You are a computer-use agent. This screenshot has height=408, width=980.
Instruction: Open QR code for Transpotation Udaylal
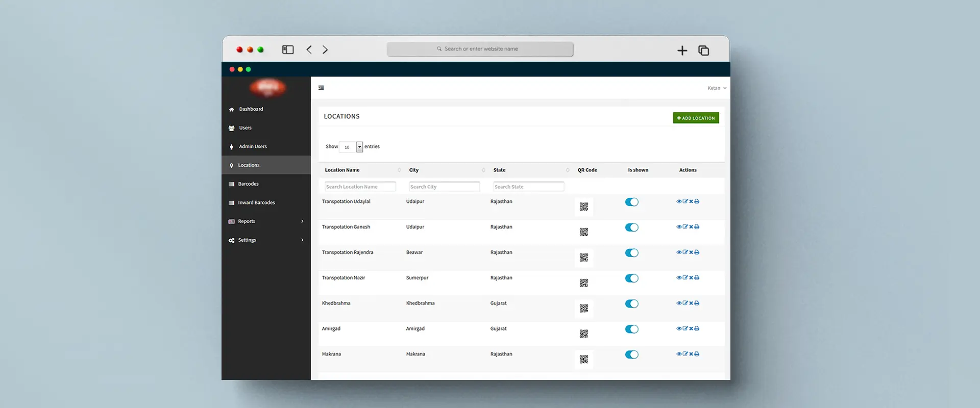pos(584,207)
